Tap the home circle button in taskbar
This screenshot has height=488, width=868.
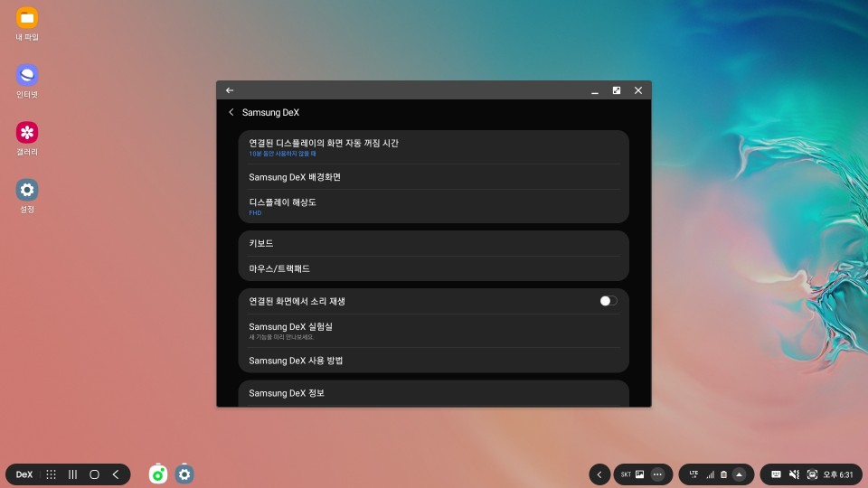click(94, 474)
